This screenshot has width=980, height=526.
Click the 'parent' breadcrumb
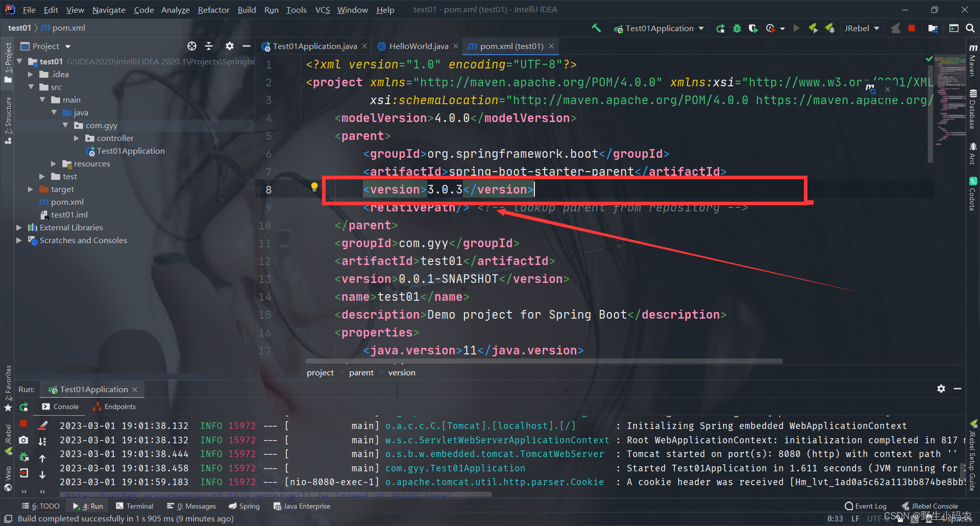coord(361,373)
